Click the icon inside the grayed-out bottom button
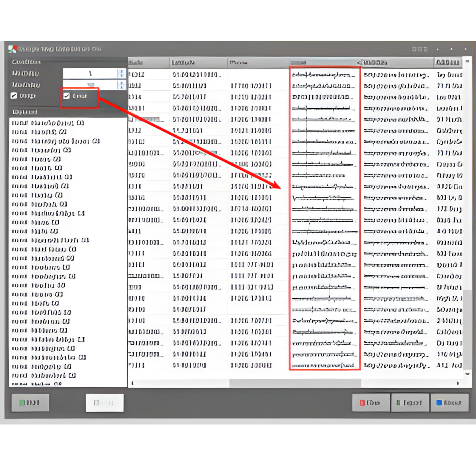The width and height of the screenshot is (476, 476). pyautogui.click(x=96, y=402)
